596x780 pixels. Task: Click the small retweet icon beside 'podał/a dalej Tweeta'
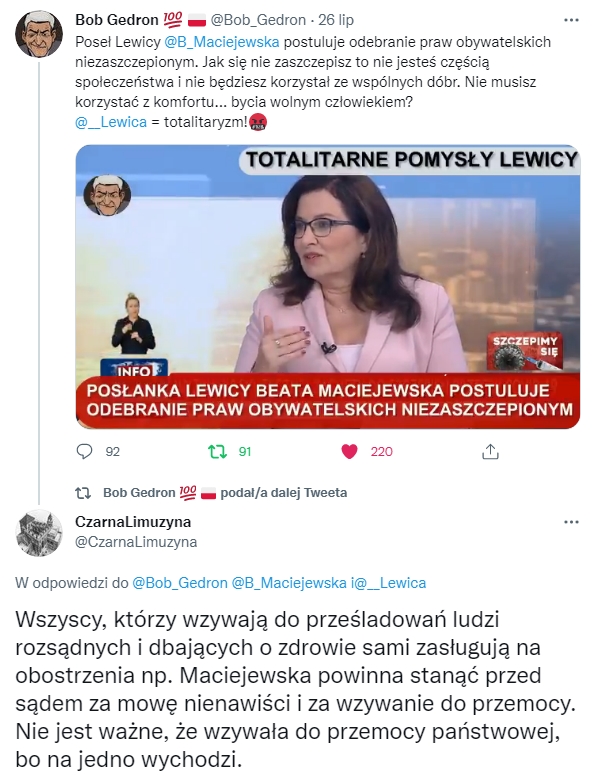[x=83, y=492]
